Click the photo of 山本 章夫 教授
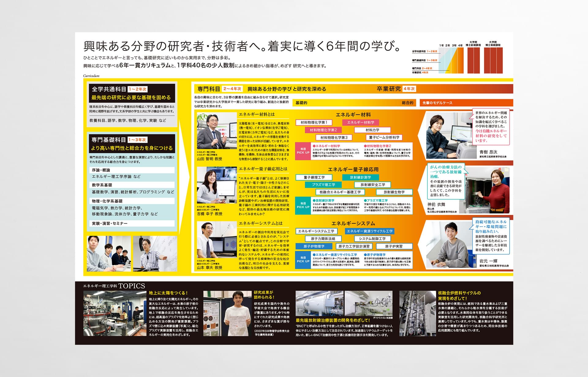Image resolution: width=588 pixels, height=377 pixels. click(216, 240)
